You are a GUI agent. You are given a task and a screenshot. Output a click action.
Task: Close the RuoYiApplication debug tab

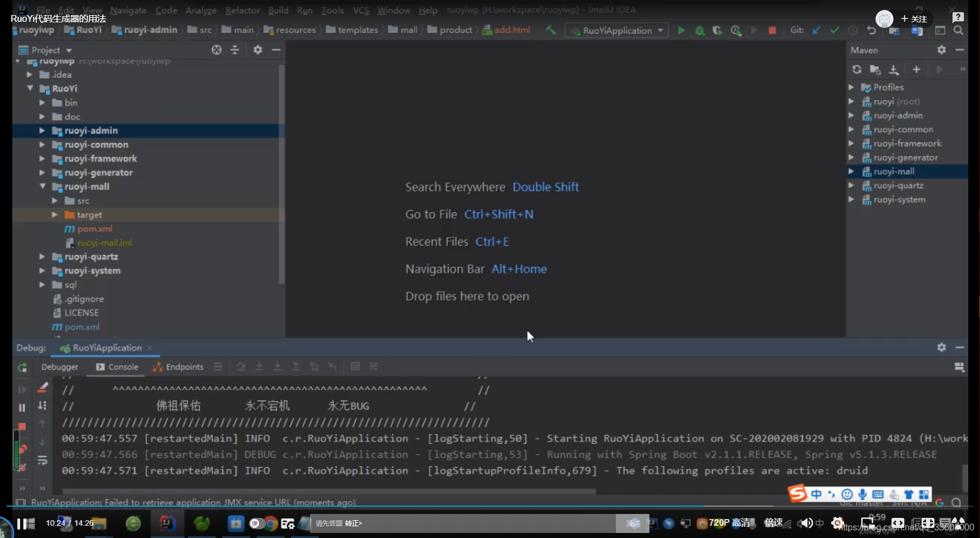[150, 348]
